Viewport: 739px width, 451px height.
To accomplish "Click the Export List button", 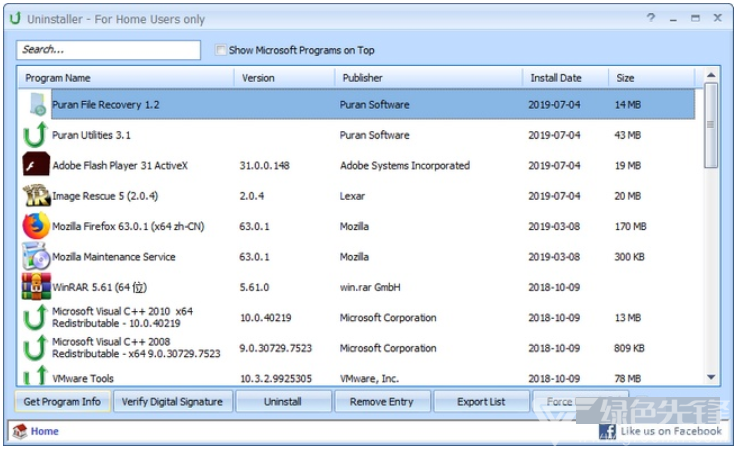I will [481, 402].
